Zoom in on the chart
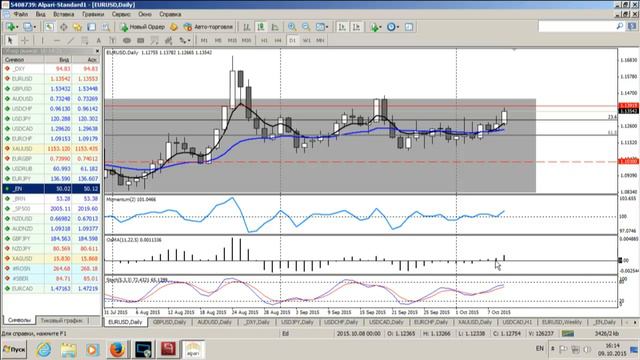 [292, 27]
